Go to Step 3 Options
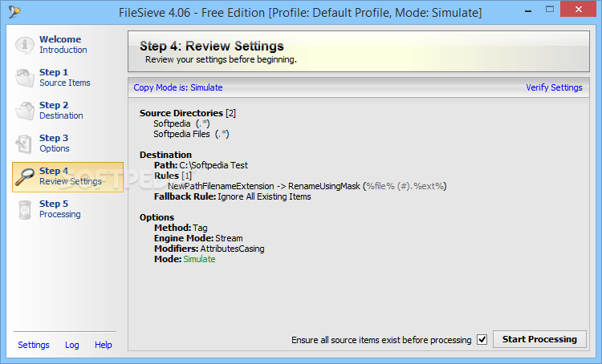Screen dimensions: 602x364 coord(54,144)
